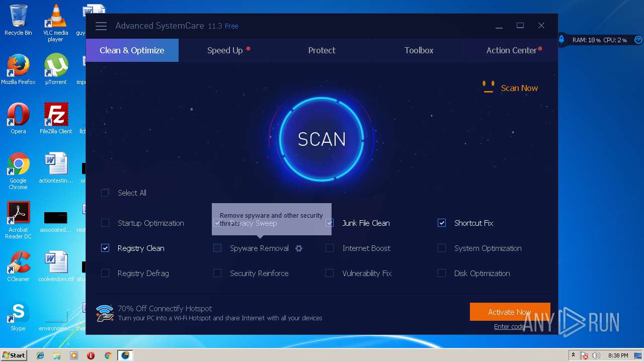Viewport: 644px width, 362px height.
Task: Check the Spyware Removal option
Action: [217, 248]
